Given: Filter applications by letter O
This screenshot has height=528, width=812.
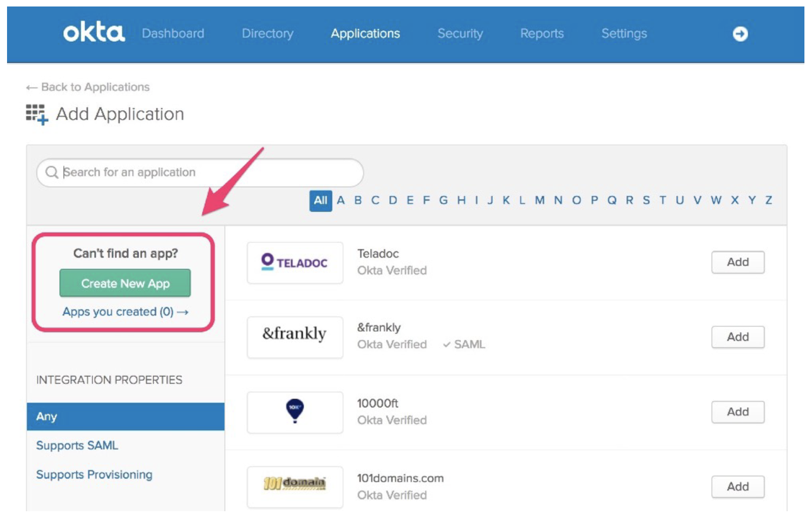Looking at the screenshot, I should pyautogui.click(x=577, y=201).
